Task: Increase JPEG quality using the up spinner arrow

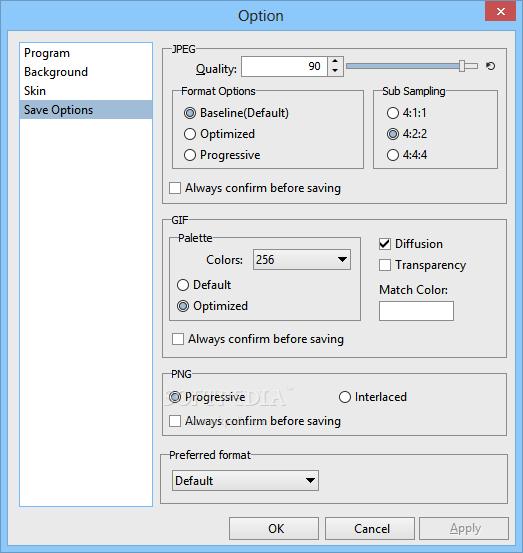Action: click(x=335, y=61)
